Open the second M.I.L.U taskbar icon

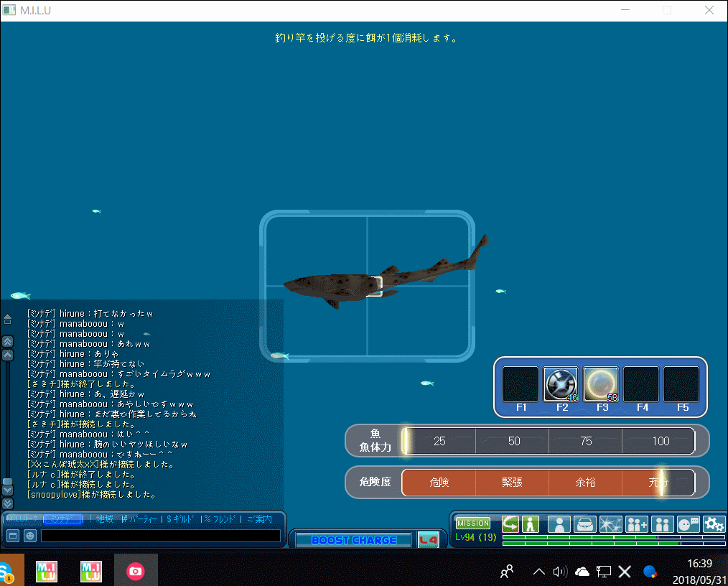click(x=91, y=571)
